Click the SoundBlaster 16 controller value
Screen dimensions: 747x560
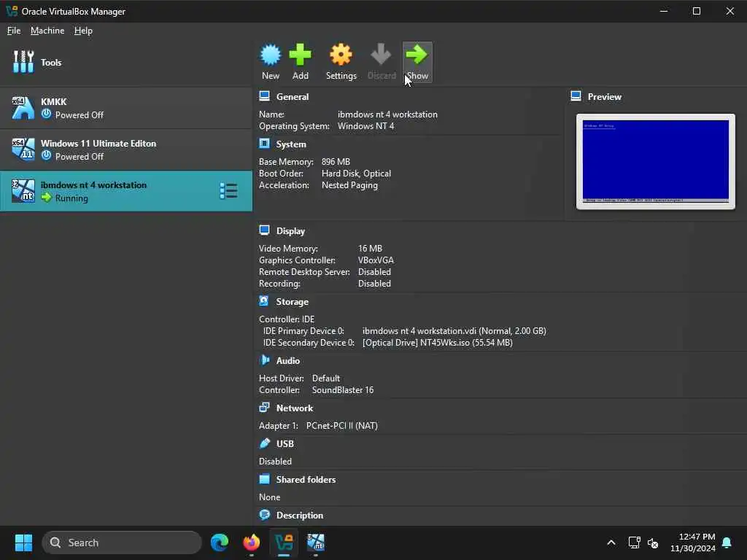[343, 390]
